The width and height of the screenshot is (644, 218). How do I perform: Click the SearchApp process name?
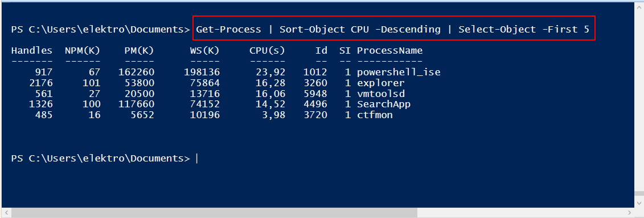pos(384,104)
